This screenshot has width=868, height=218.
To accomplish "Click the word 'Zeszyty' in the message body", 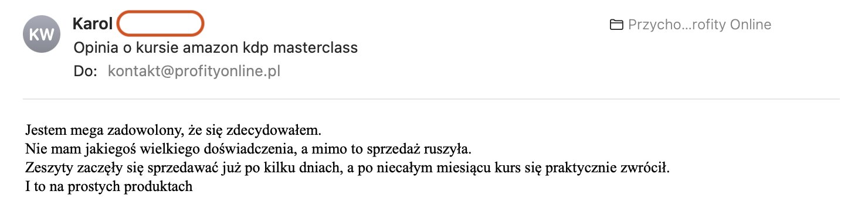I will coord(46,167).
